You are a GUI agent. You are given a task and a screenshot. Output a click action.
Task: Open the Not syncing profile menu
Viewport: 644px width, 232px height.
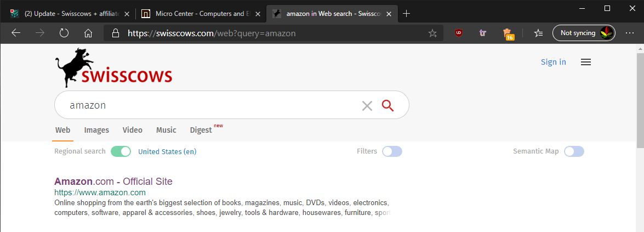(584, 33)
